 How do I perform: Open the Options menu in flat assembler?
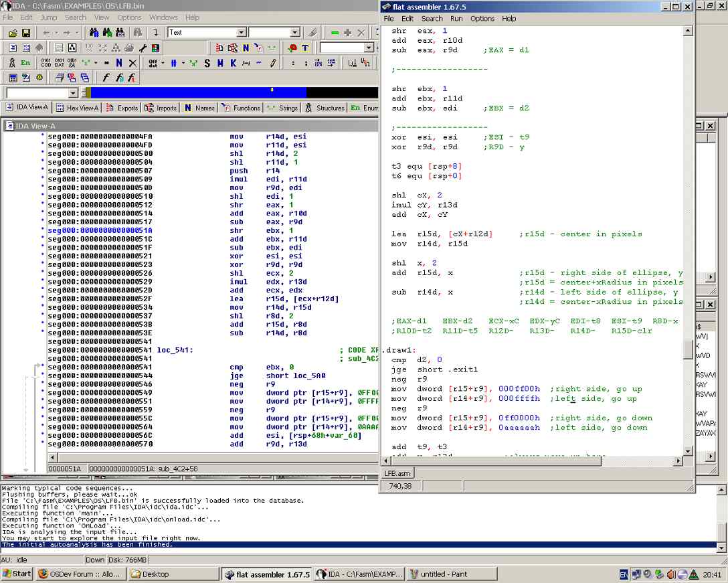(x=482, y=19)
